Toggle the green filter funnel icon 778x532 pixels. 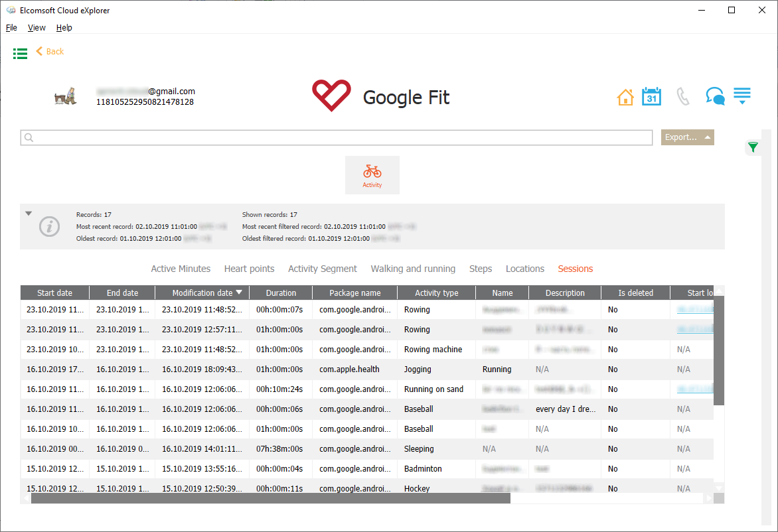[x=753, y=147]
